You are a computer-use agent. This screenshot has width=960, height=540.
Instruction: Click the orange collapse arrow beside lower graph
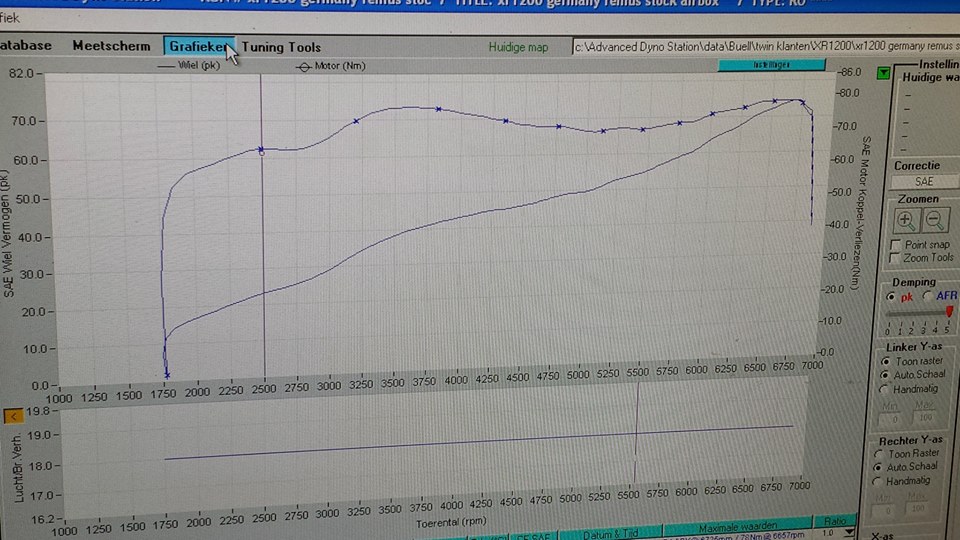(13, 416)
